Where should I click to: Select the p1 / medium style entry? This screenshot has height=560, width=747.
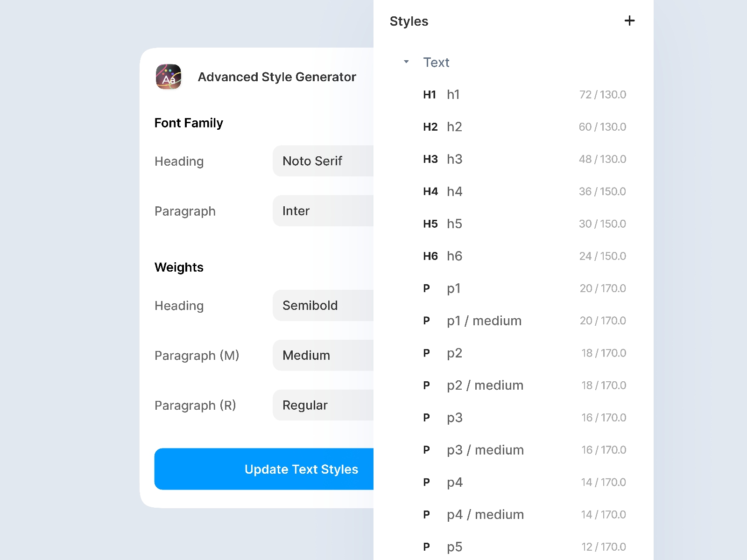coord(484,321)
